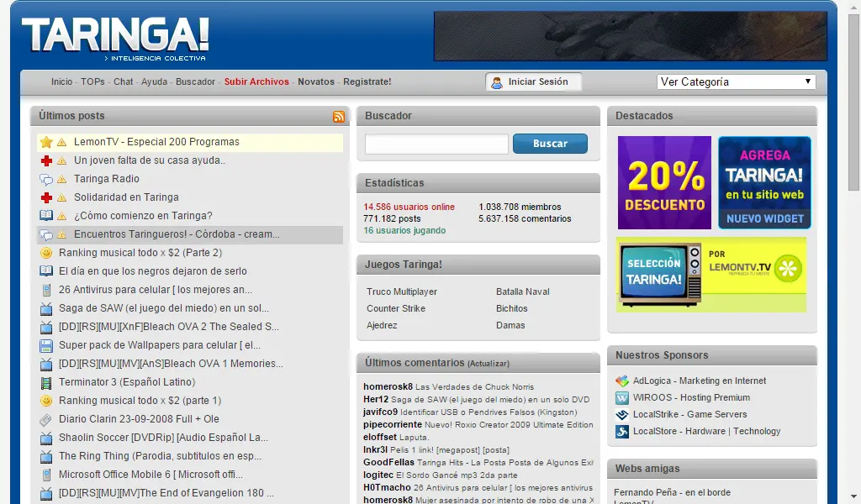Click the TV icon beside Shaolin Soccer
861x504 pixels.
coord(46,438)
